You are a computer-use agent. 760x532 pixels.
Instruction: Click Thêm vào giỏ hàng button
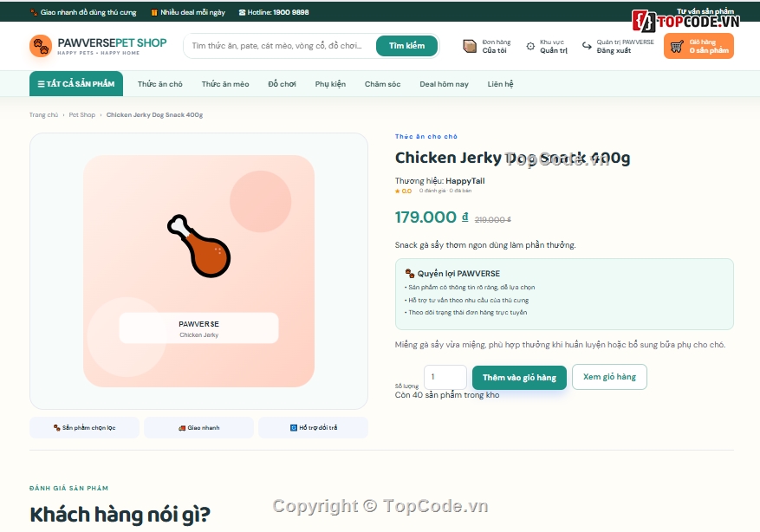[x=519, y=378]
